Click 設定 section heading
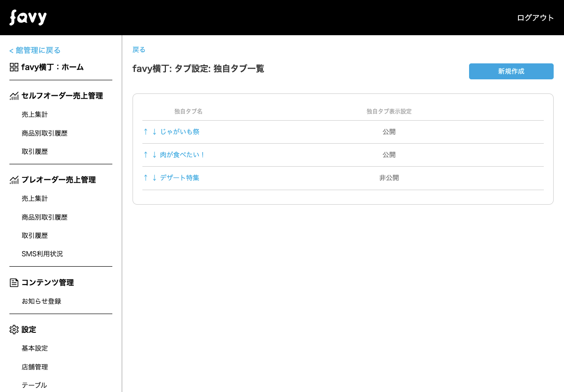The width and height of the screenshot is (564, 392). 29,330
